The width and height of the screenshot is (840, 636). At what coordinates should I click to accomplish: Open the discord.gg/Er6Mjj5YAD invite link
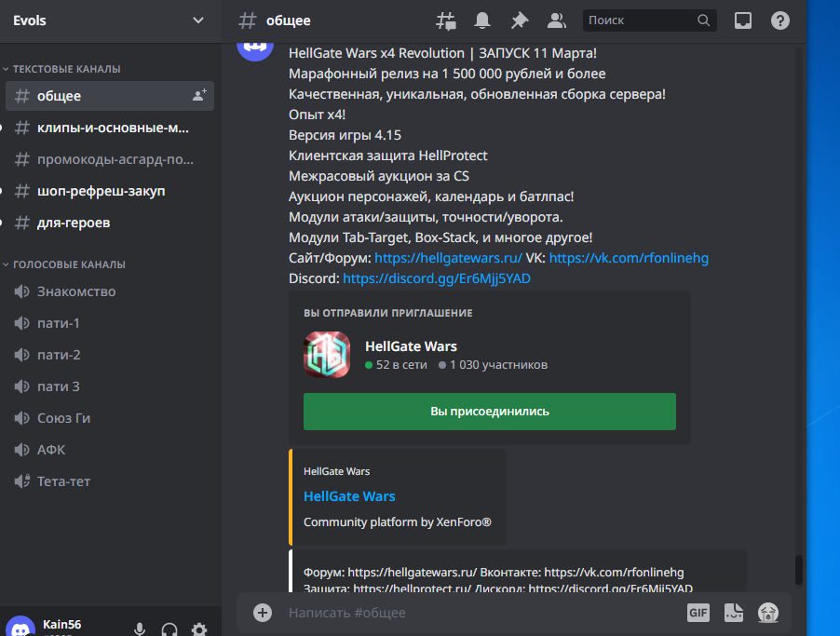437,278
